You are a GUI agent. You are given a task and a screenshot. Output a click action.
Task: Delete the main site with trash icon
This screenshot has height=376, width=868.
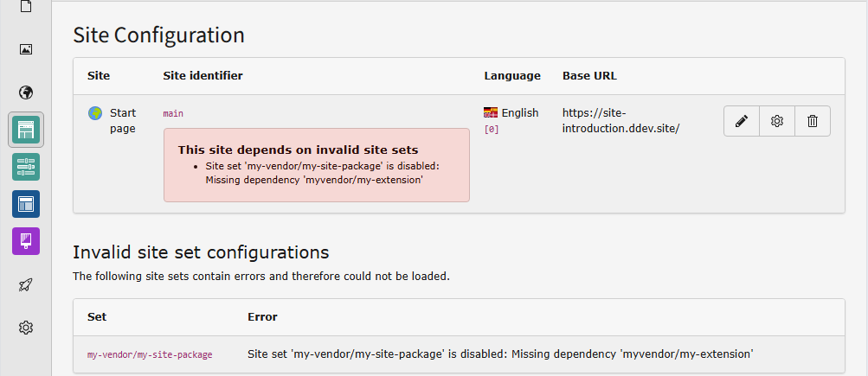pos(812,120)
